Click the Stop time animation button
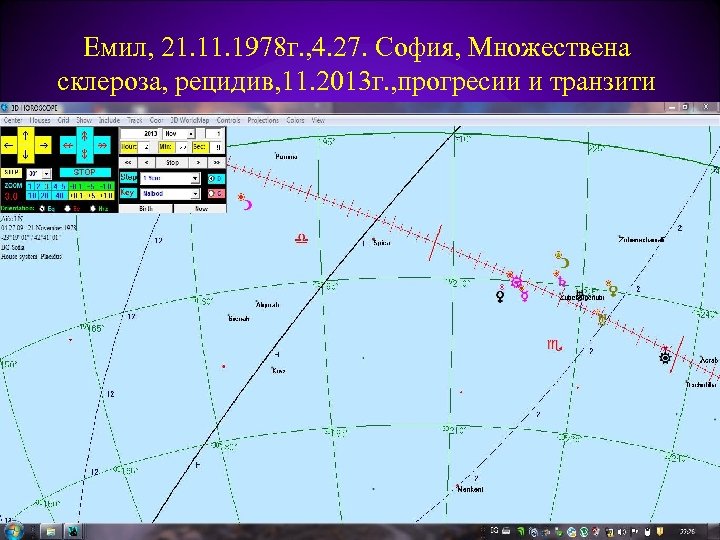 (172, 163)
